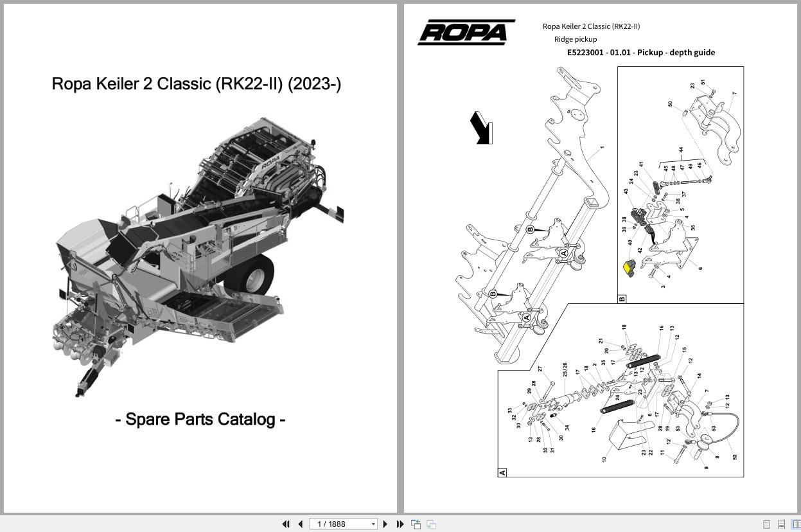Go to the next page
Screen dimensions: 801x532
(385, 524)
